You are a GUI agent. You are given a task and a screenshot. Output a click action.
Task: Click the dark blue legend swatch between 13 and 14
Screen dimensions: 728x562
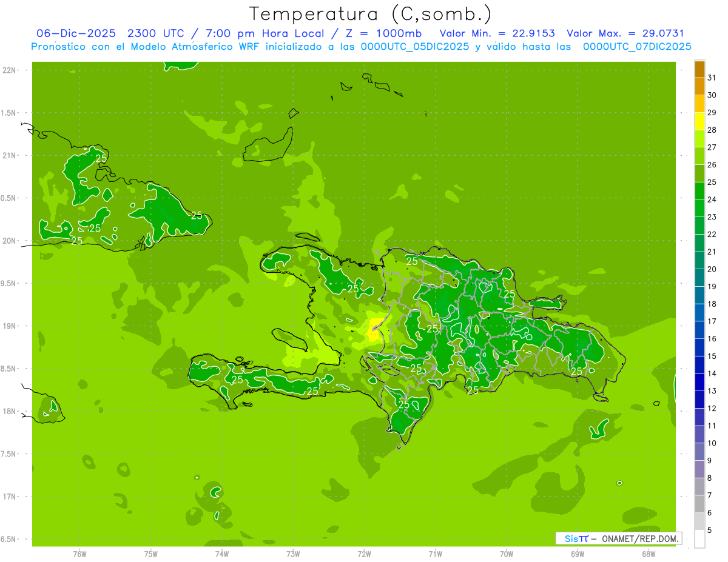click(x=699, y=382)
